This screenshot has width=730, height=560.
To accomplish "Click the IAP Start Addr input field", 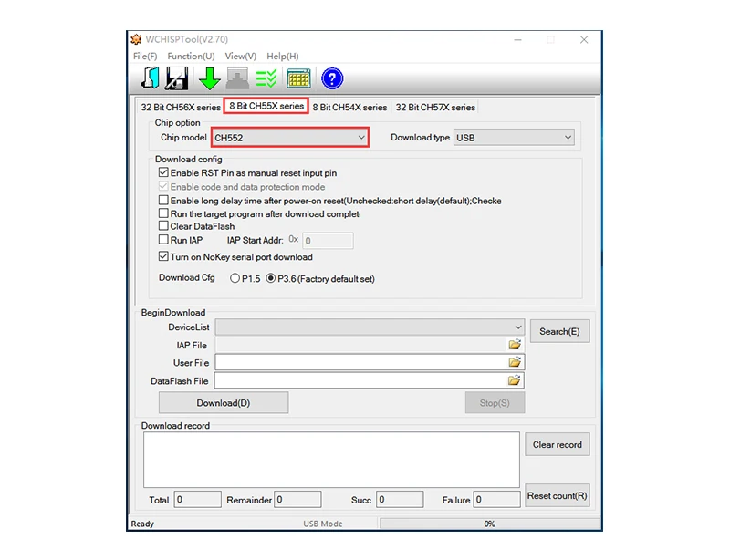I will pos(328,240).
